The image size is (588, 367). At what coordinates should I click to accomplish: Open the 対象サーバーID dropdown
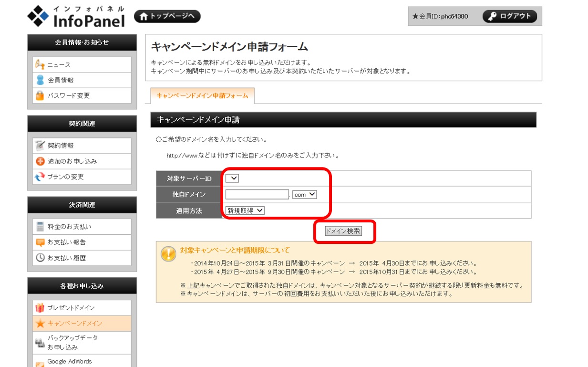click(232, 178)
